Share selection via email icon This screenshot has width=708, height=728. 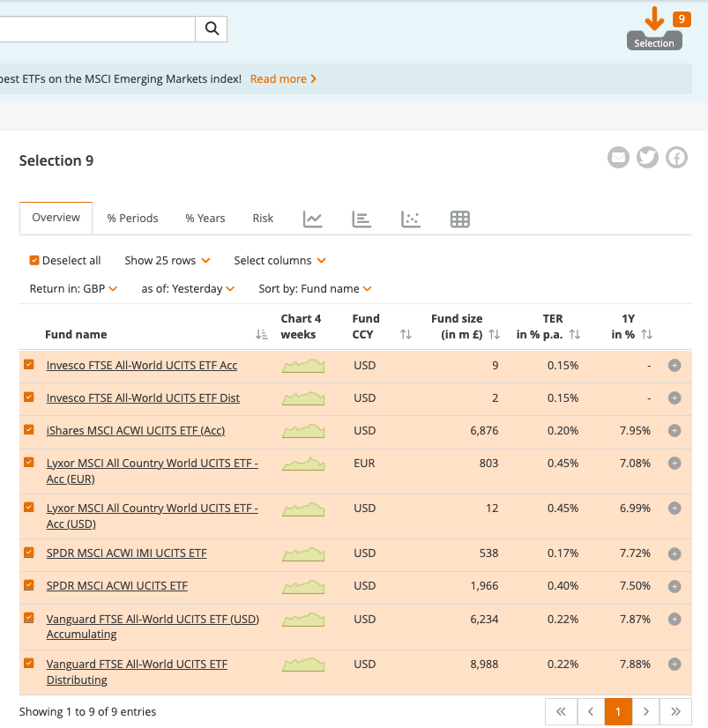click(x=619, y=158)
